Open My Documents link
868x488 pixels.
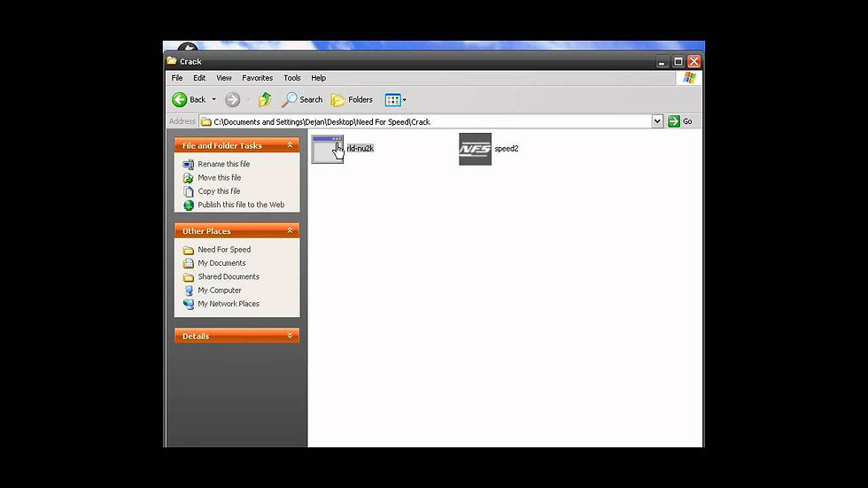pyautogui.click(x=221, y=263)
